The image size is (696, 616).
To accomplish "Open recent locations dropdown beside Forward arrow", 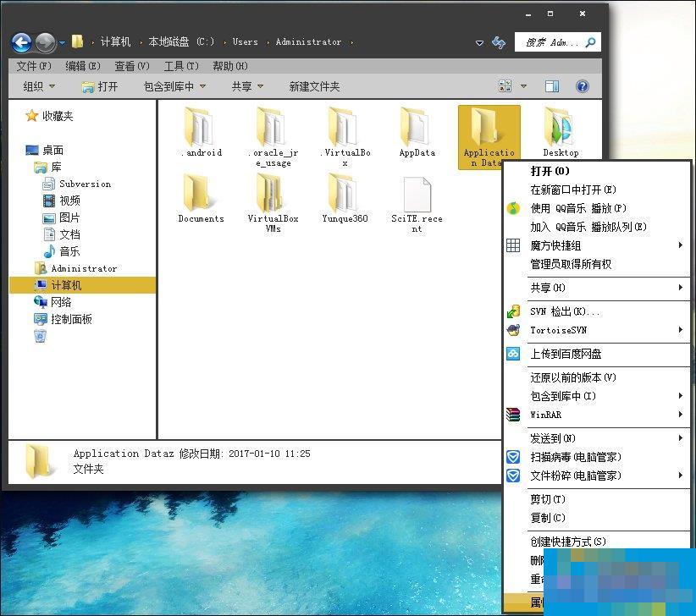I will click(x=62, y=43).
